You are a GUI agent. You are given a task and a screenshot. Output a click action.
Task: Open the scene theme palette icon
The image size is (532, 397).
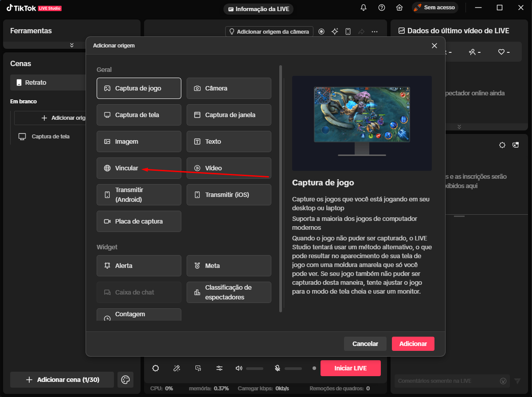[125, 380]
